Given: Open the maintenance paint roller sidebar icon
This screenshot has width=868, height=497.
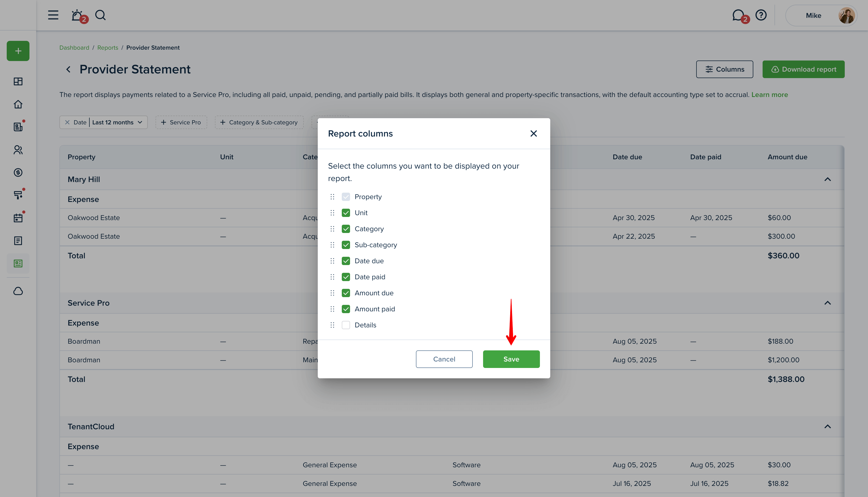Looking at the screenshot, I should coord(18,195).
